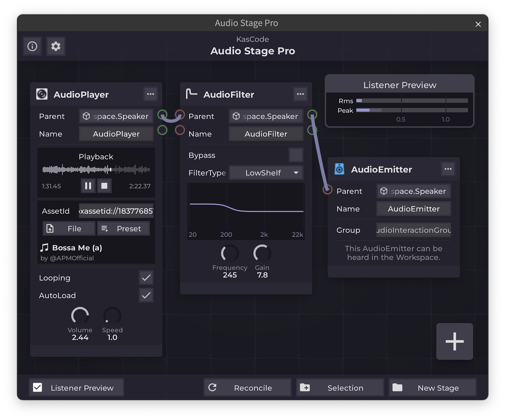Open the FilterType LowShelf dropdown
Image resolution: width=505 pixels, height=420 pixels.
click(266, 173)
